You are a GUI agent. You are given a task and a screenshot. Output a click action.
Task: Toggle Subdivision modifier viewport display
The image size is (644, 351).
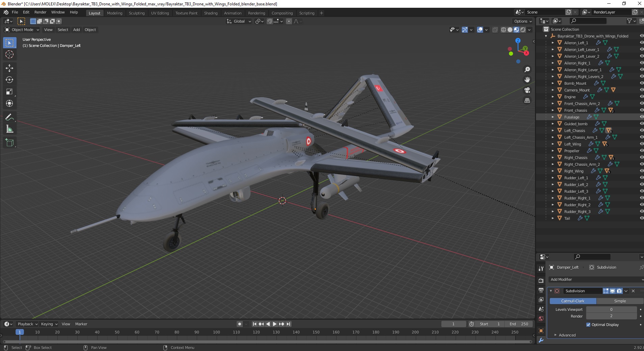click(612, 291)
